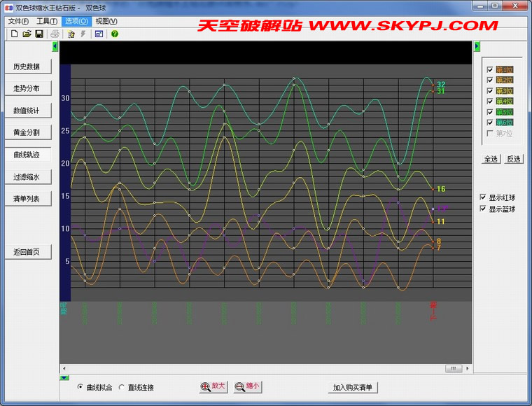The width and height of the screenshot is (532, 406).
Task: Collapse right panel with green arrow
Action: pos(477,46)
